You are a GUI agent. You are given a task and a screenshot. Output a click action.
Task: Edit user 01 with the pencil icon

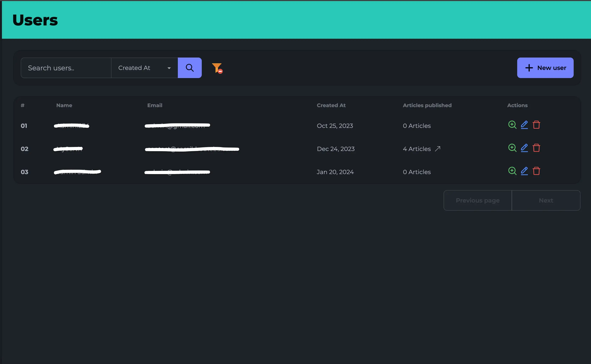pos(524,125)
